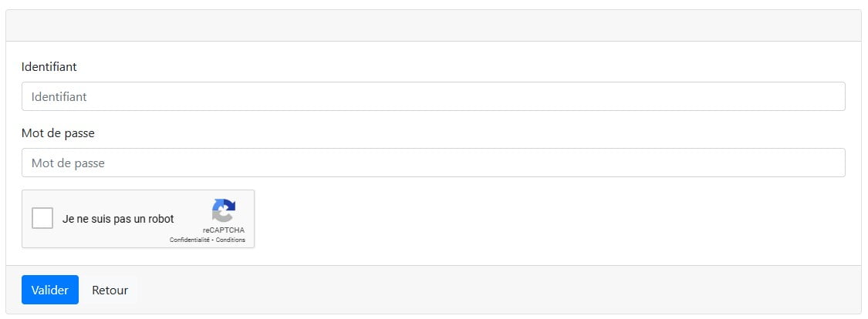
Task: Click the Mot de passe label text
Action: [x=58, y=133]
